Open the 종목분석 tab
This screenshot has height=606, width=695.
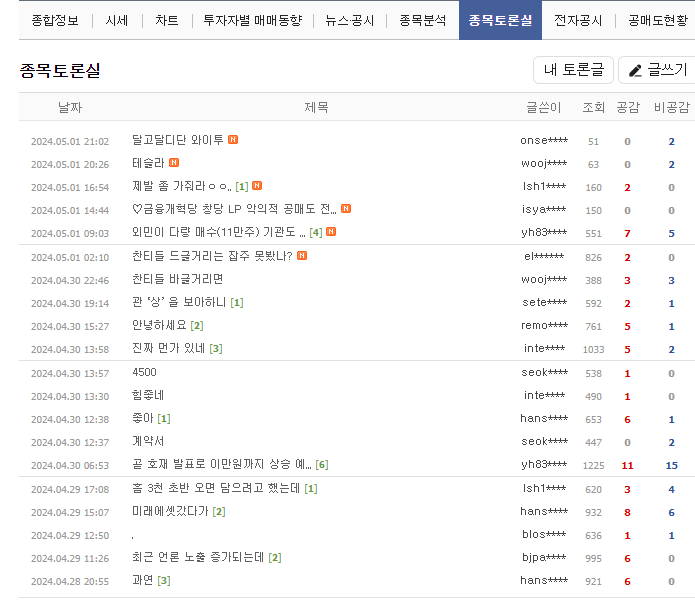[x=422, y=20]
